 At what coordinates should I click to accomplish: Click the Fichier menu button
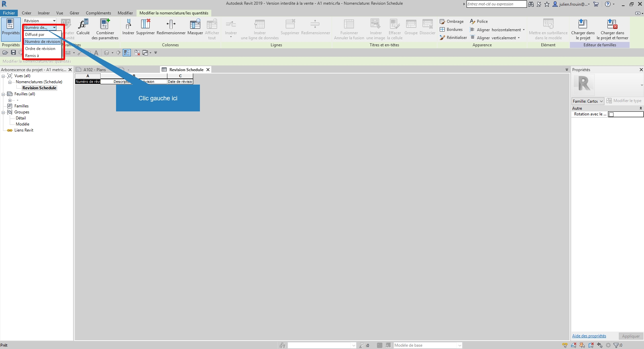click(9, 13)
